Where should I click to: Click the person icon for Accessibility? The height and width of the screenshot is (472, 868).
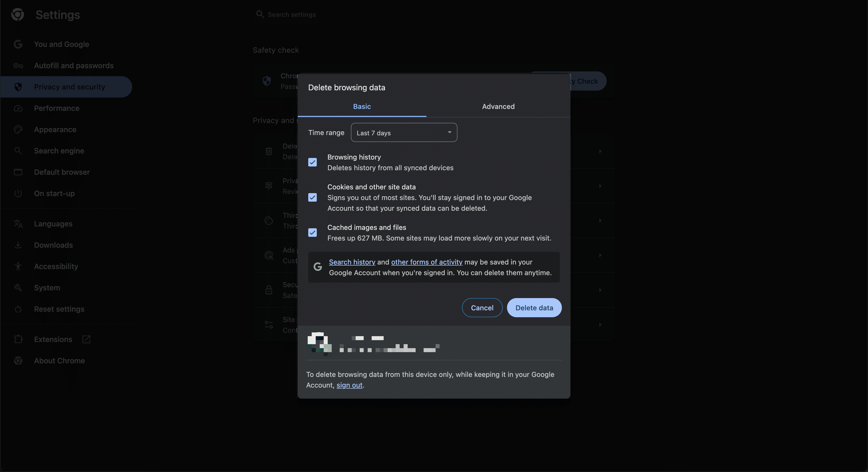point(18,266)
